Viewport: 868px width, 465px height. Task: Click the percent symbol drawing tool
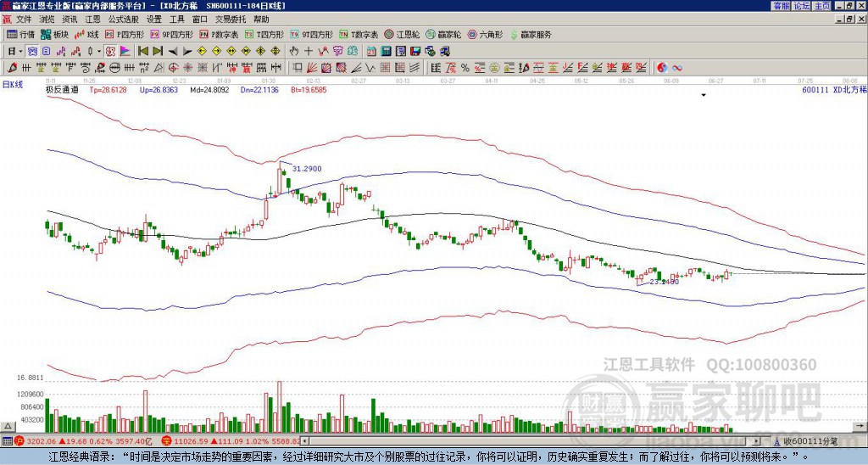[x=465, y=67]
